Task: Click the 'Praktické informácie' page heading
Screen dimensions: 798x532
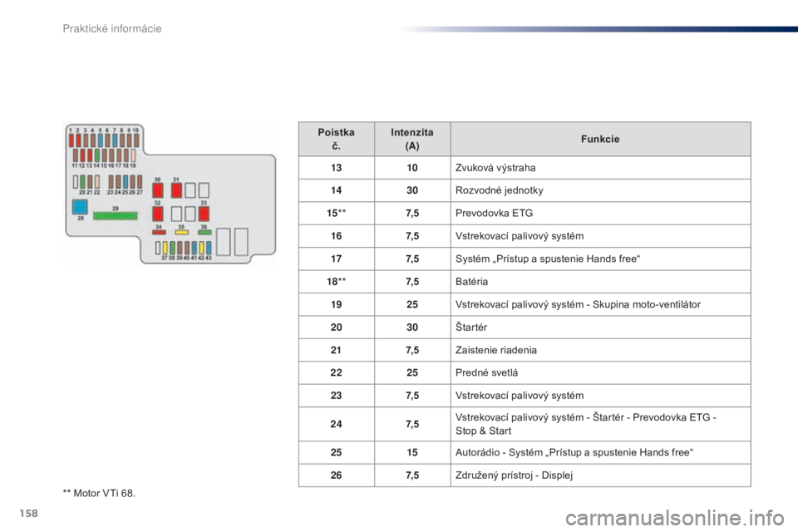Action: 112,28
